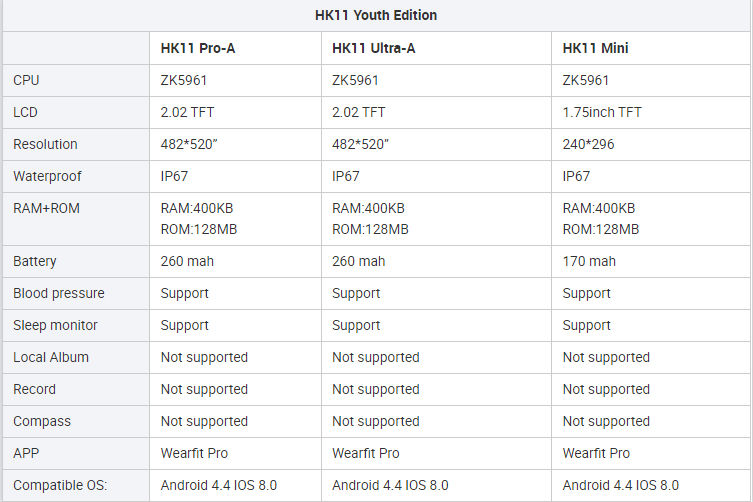Click the CPU row label
Viewport: 753px width, 502px height.
click(x=27, y=80)
